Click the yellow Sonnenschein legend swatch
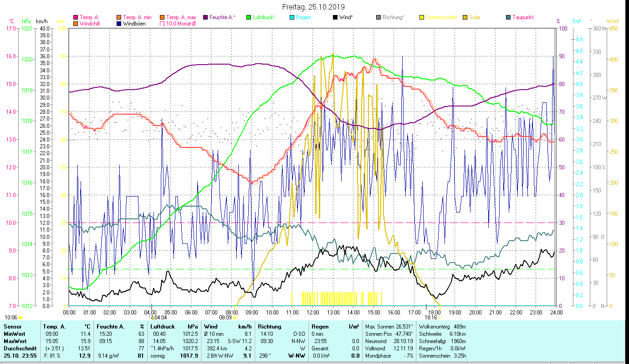Viewport: 629px width, 364px height. point(422,18)
